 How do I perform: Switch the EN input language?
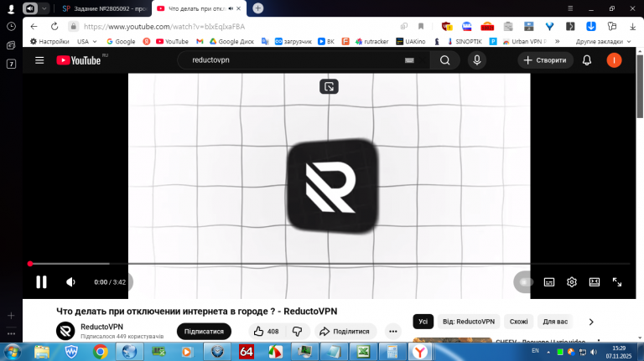point(535,351)
